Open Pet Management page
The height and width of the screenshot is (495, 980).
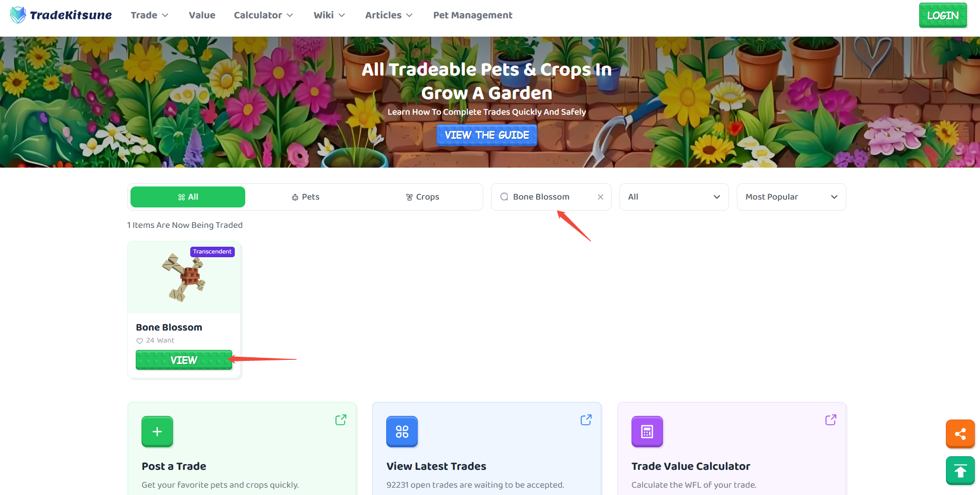point(473,15)
